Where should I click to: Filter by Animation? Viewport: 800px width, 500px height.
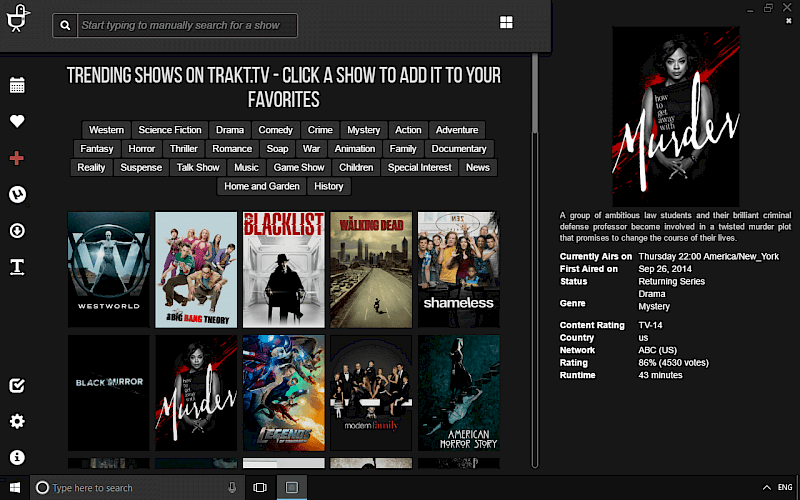tap(355, 149)
